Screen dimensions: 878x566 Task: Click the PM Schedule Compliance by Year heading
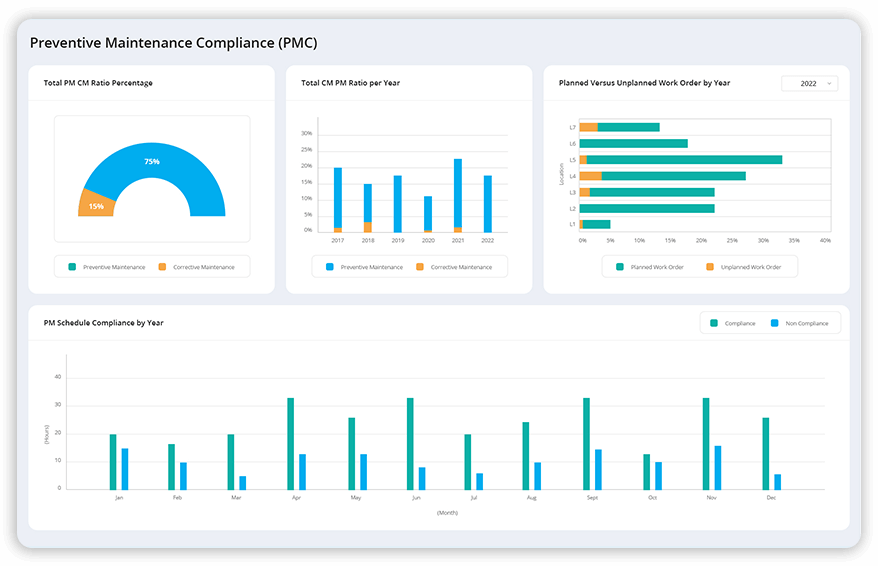104,323
